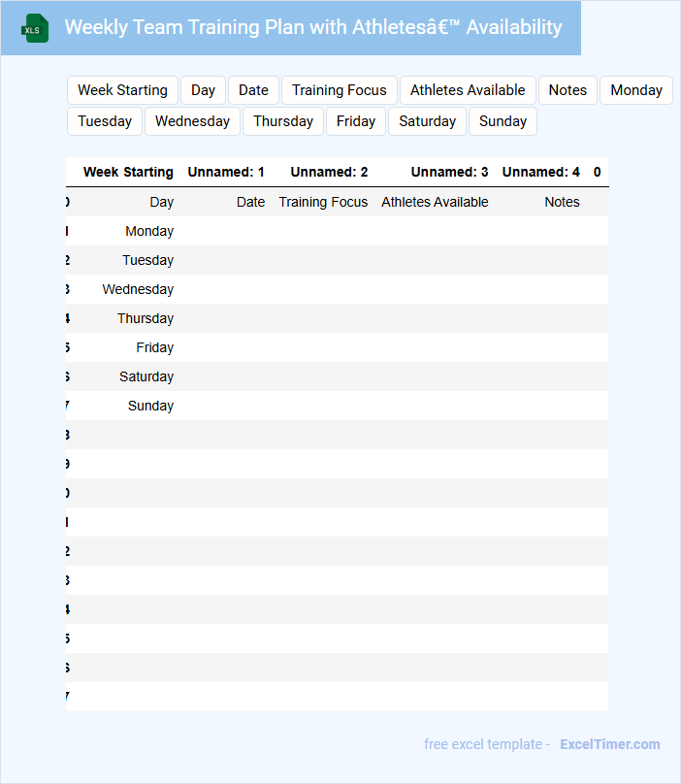Click the Tuesday table row cell

(x=148, y=260)
